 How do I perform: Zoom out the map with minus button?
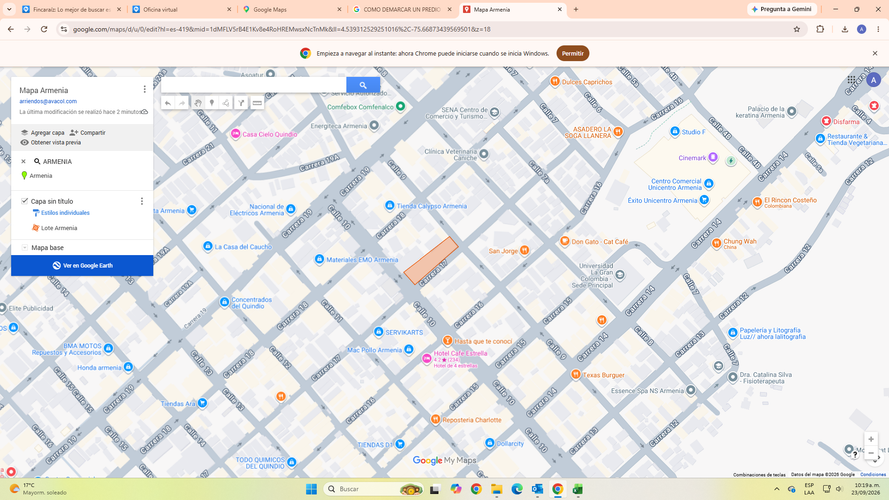(871, 453)
